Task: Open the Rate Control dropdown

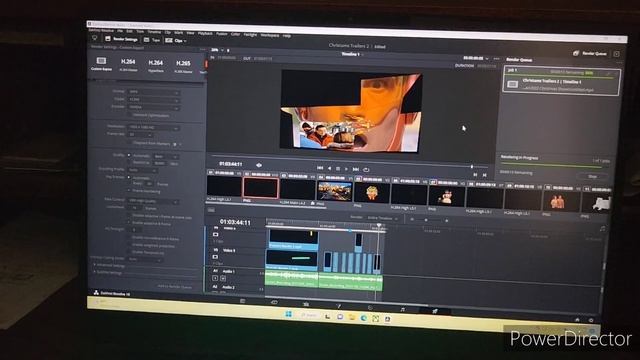Action: point(153,201)
